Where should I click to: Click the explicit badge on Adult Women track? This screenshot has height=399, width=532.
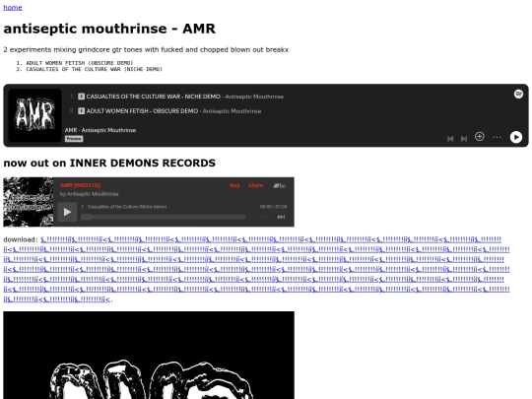81,111
